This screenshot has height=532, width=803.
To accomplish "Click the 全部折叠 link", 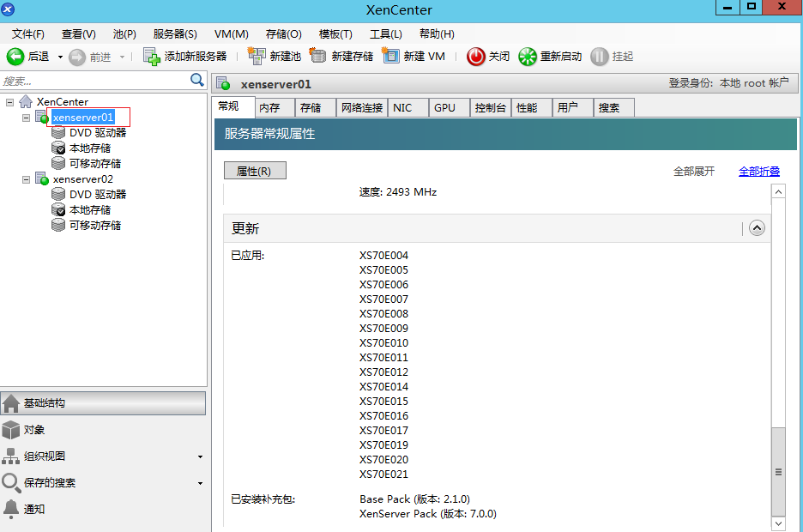I will click(759, 172).
